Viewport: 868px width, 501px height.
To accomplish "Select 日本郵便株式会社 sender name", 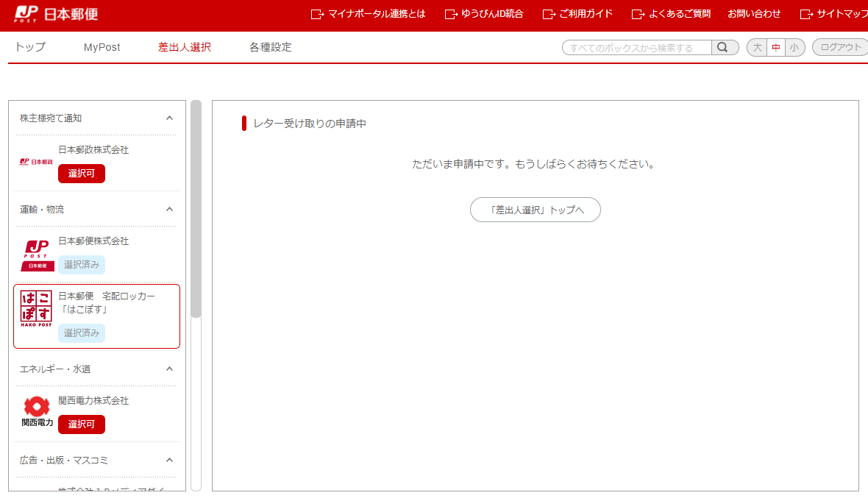I will (93, 241).
